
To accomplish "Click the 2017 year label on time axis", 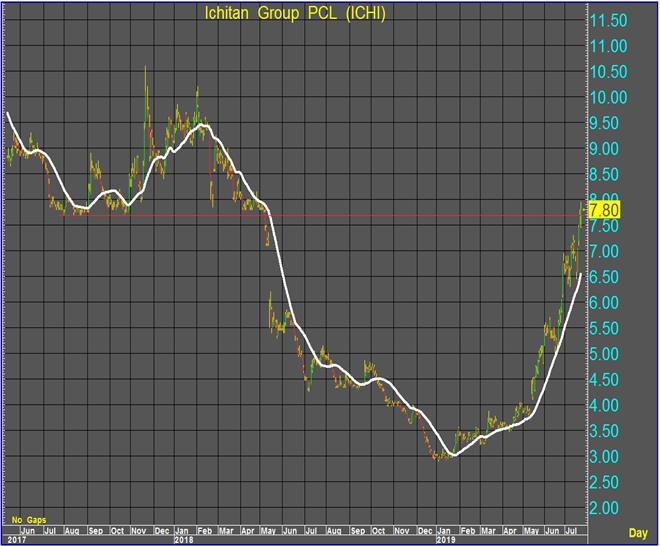I will tap(16, 540).
